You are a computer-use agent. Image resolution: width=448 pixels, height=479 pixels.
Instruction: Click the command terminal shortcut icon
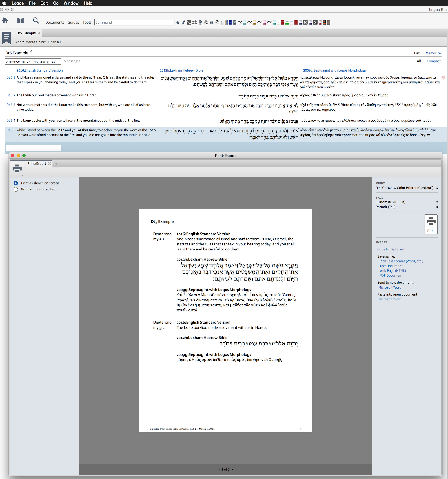pyautogui.click(x=189, y=22)
